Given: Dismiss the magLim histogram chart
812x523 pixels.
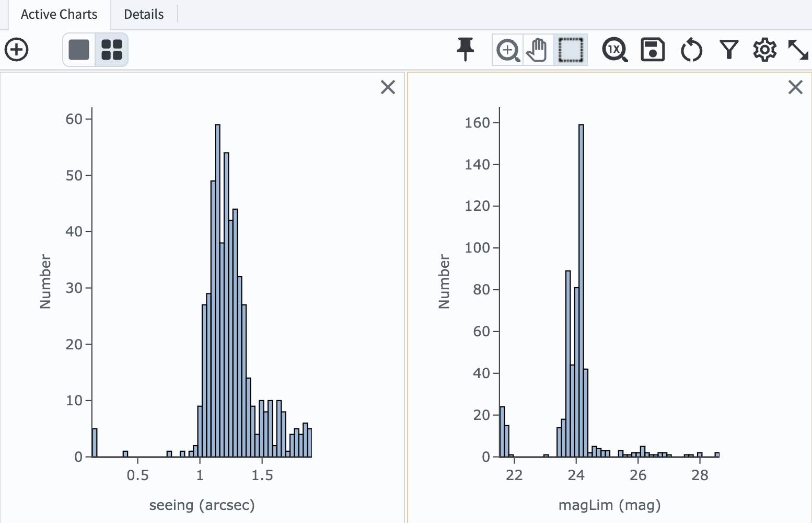Looking at the screenshot, I should (795, 87).
